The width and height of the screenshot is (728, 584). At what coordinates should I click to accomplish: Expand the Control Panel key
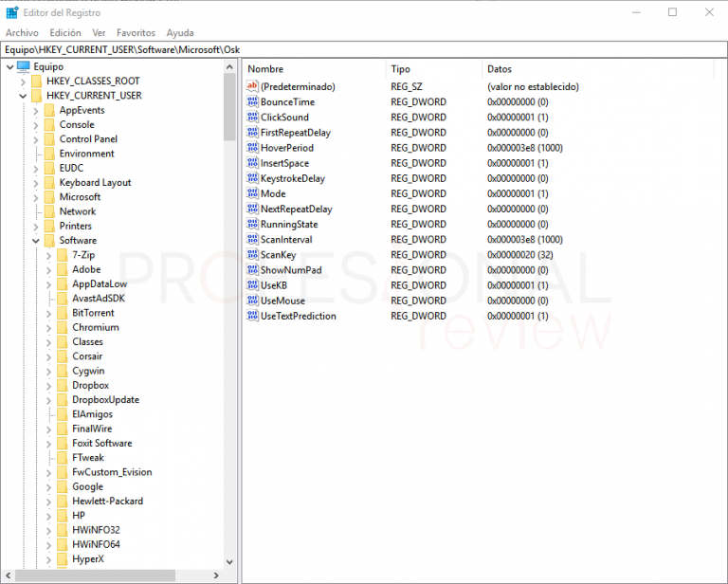point(36,139)
